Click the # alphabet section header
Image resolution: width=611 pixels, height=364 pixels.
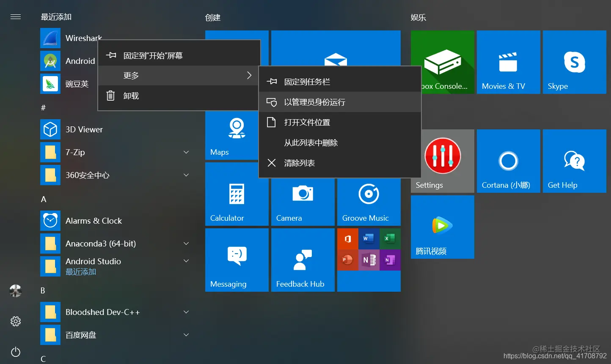pos(43,108)
